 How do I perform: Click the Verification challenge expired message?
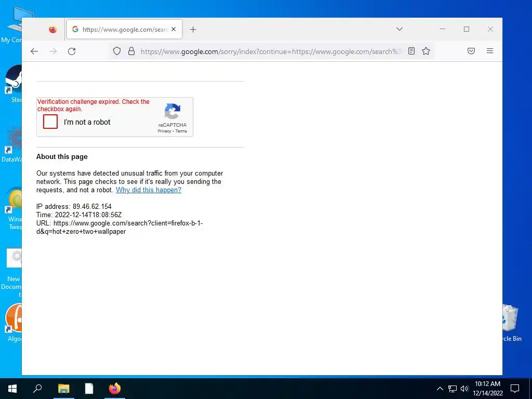coord(94,105)
